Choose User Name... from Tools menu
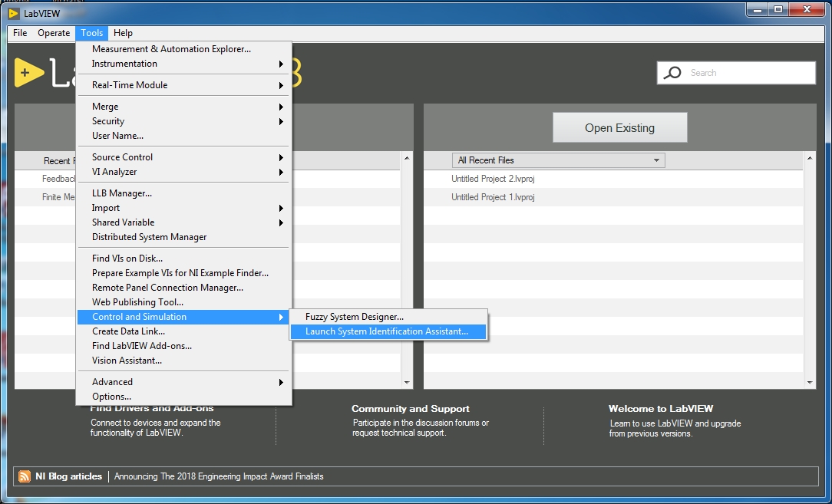 [183, 136]
